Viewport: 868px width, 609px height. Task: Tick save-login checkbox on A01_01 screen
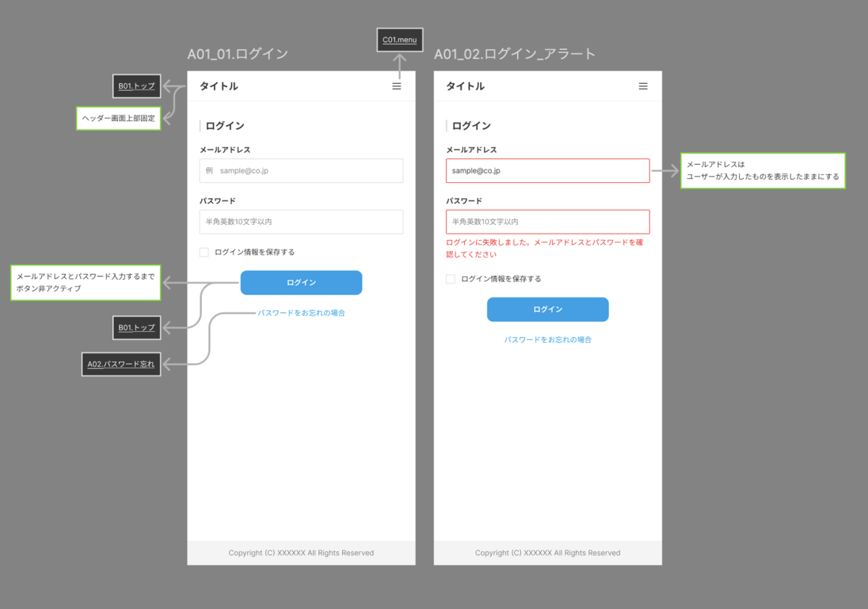point(204,252)
